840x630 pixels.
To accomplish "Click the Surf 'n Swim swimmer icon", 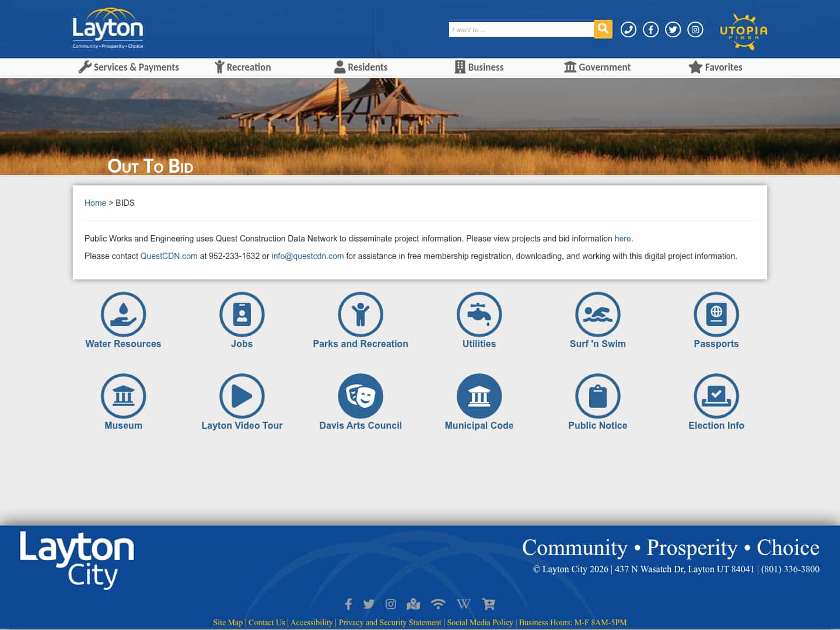I will click(597, 314).
